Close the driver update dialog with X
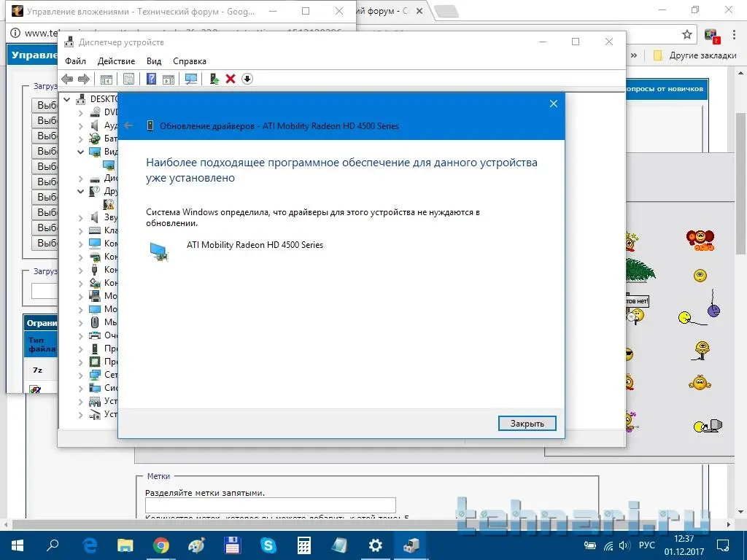Image resolution: width=747 pixels, height=560 pixels. (x=554, y=104)
